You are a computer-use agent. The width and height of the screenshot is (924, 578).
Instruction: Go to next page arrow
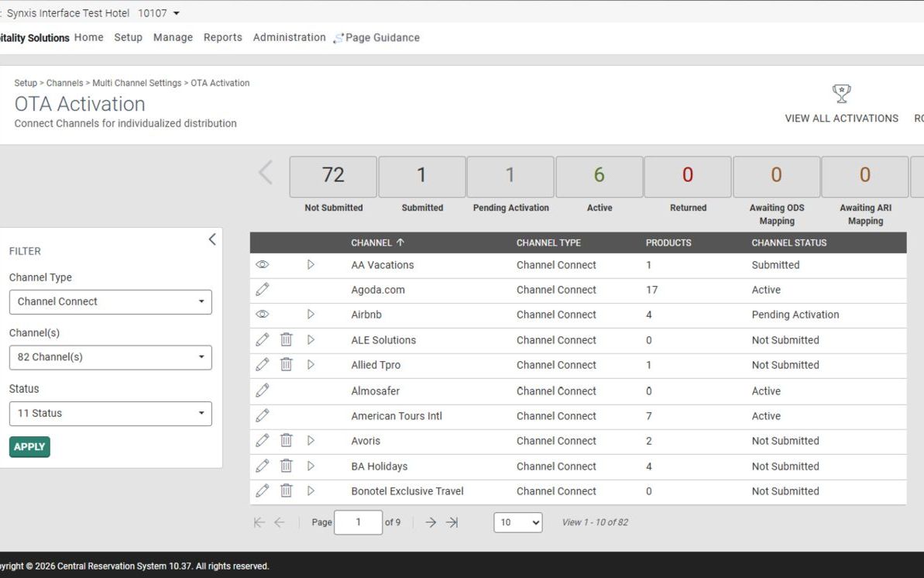click(431, 522)
